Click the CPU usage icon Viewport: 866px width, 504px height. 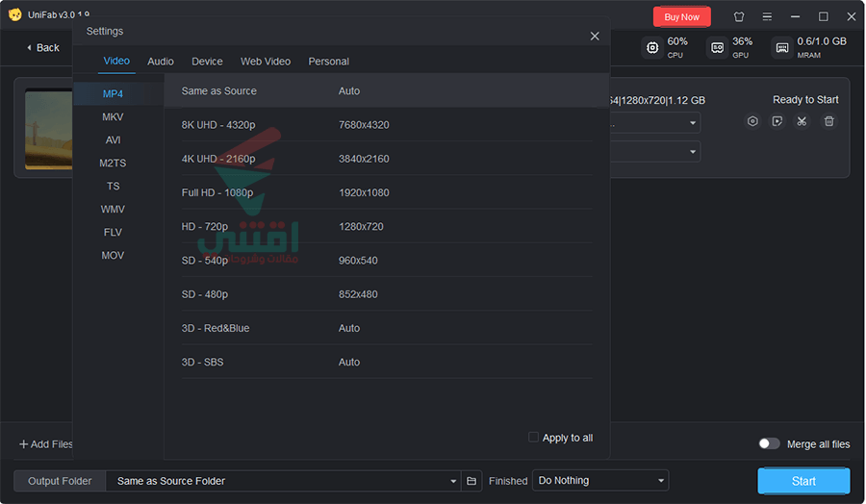(652, 47)
